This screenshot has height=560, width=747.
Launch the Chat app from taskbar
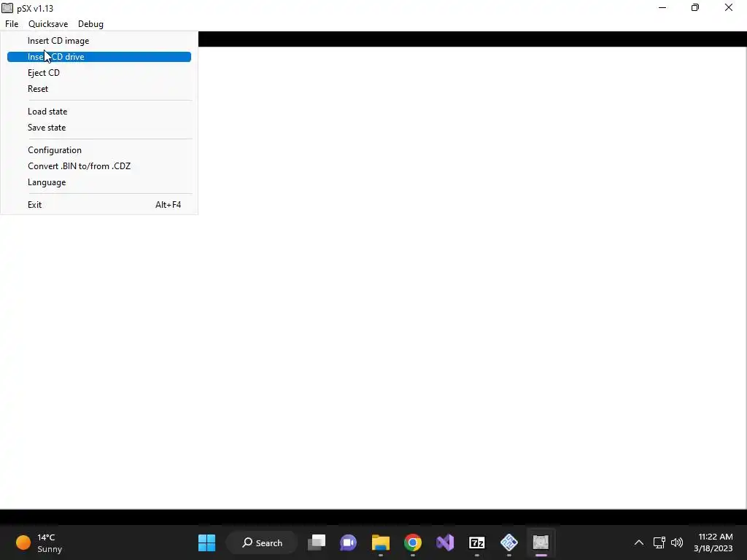click(x=348, y=542)
